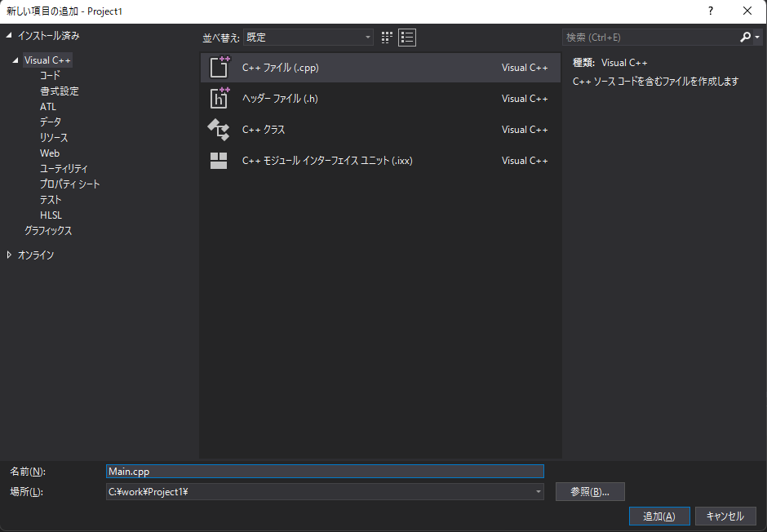Open the 並べ替え sort dropdown
This screenshot has height=532, width=767.
tap(308, 37)
